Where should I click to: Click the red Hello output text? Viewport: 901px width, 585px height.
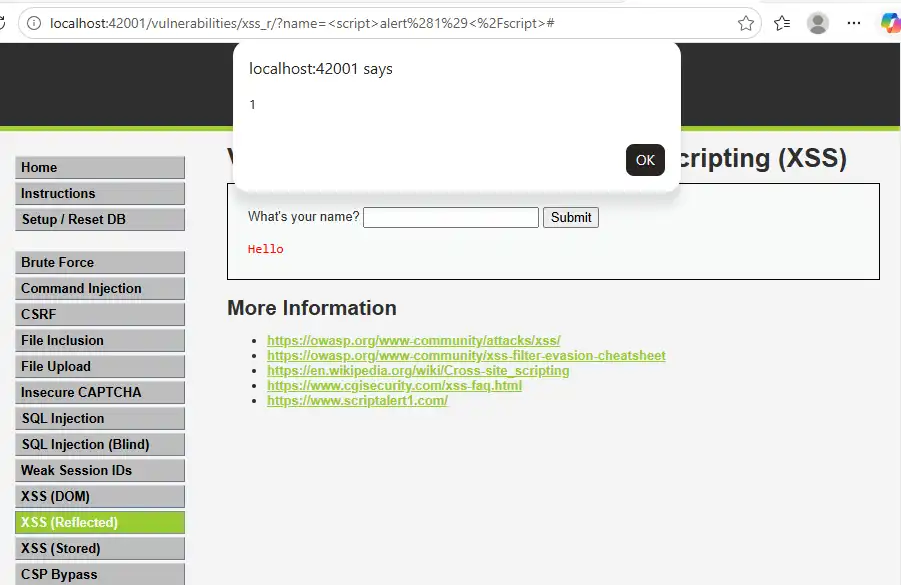tap(265, 249)
